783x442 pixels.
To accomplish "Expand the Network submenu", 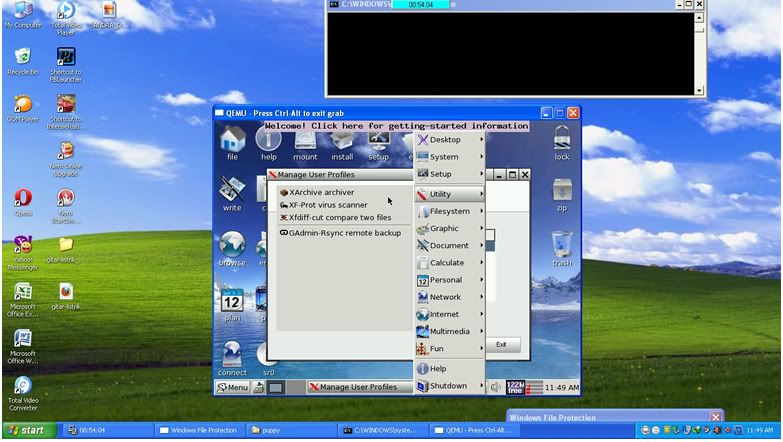I will [450, 297].
